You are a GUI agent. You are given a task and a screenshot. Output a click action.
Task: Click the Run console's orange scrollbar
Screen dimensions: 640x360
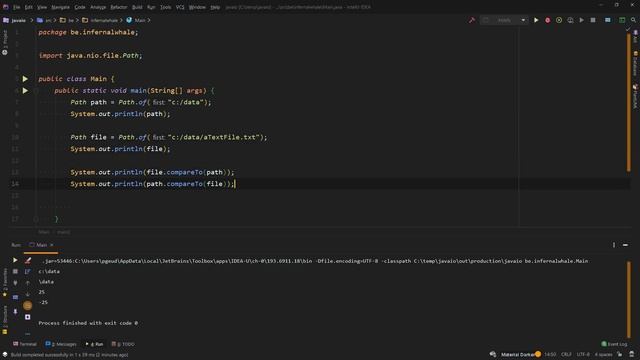(x=629, y=300)
